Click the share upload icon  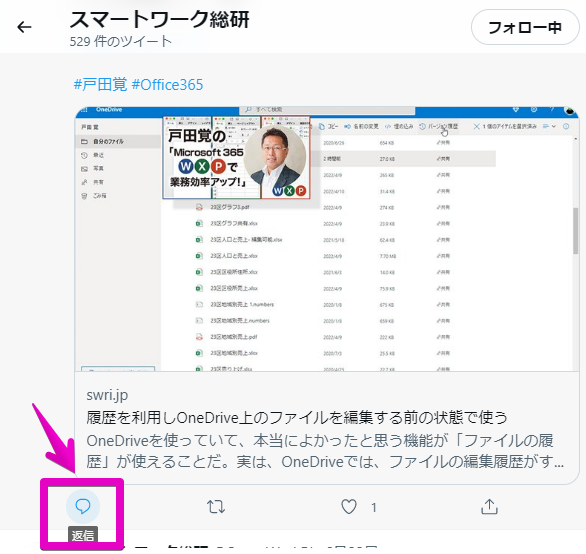tap(489, 507)
